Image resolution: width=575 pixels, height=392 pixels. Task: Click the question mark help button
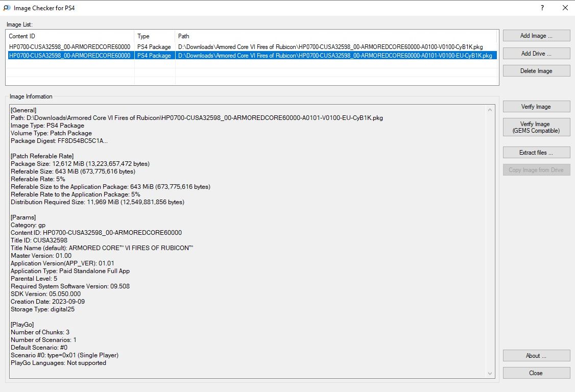coord(542,8)
